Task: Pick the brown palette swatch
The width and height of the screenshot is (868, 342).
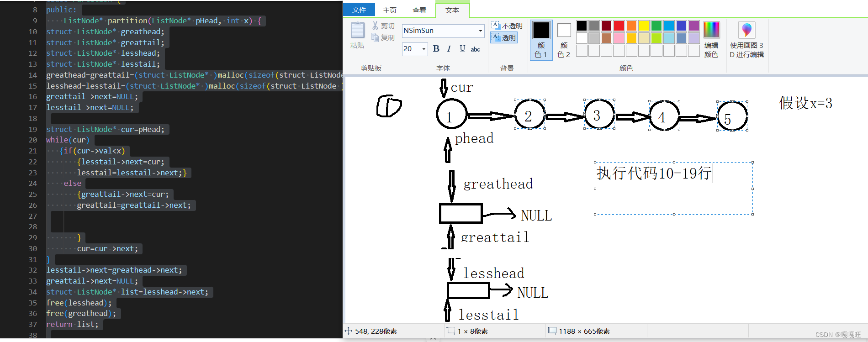Action: point(606,38)
